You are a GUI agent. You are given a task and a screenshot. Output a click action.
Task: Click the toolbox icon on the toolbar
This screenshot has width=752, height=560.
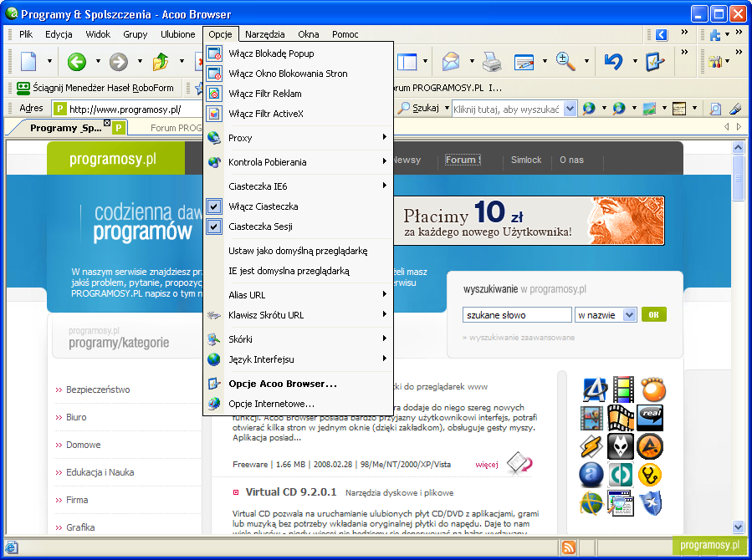coord(715,61)
